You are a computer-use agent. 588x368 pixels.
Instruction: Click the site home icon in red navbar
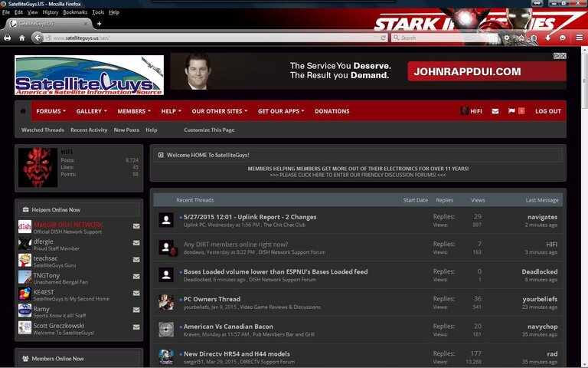coord(23,110)
